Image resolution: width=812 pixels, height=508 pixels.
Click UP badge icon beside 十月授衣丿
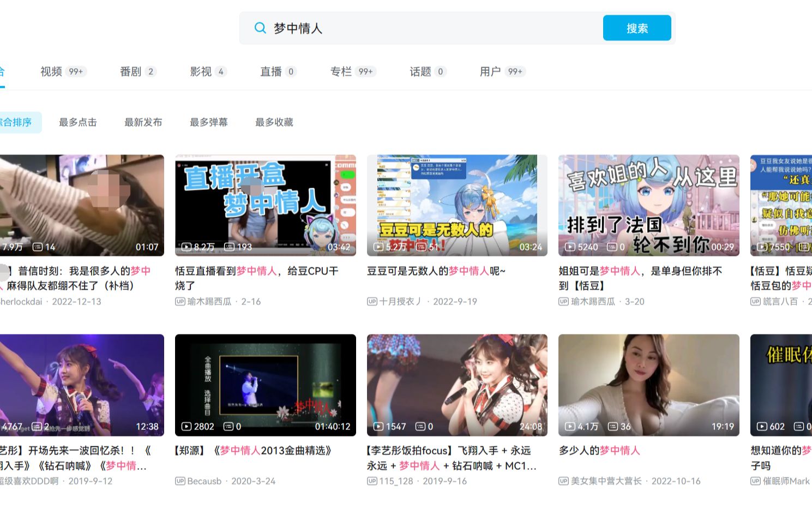[x=372, y=302]
